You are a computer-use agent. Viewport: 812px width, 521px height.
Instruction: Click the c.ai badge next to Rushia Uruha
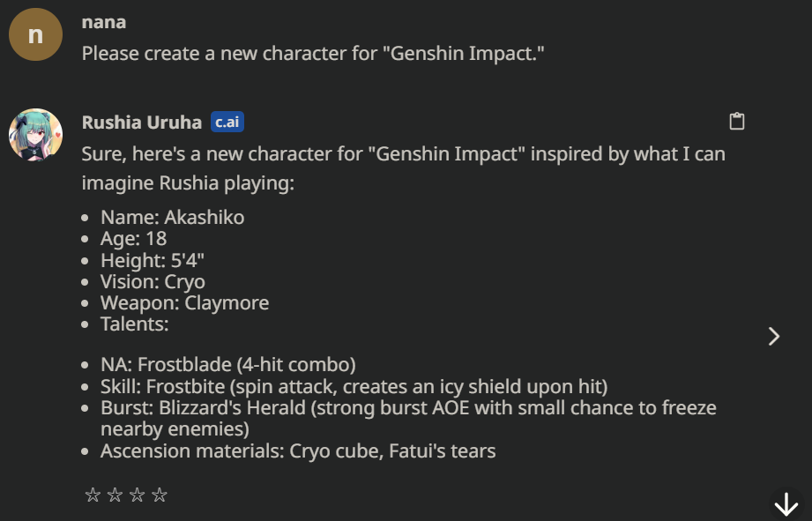click(x=227, y=123)
